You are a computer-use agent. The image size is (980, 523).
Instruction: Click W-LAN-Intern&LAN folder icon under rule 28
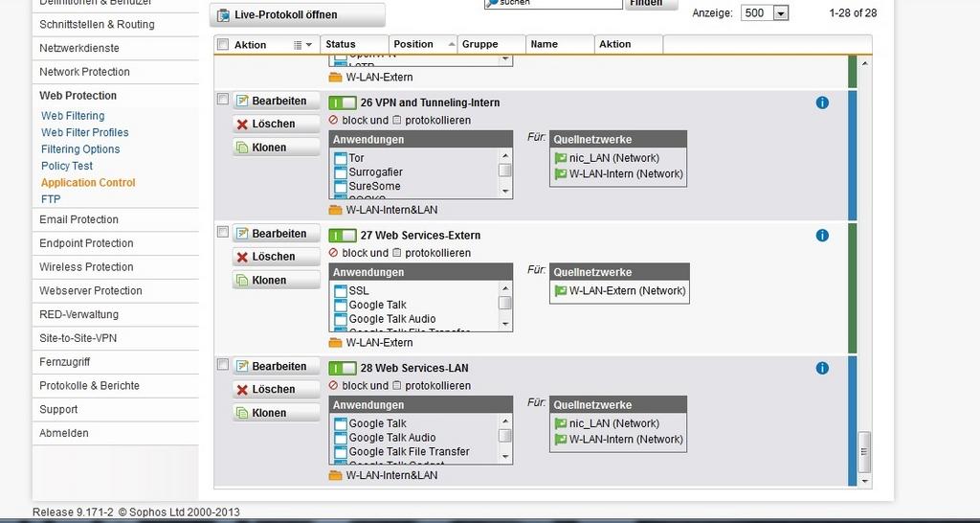click(336, 475)
